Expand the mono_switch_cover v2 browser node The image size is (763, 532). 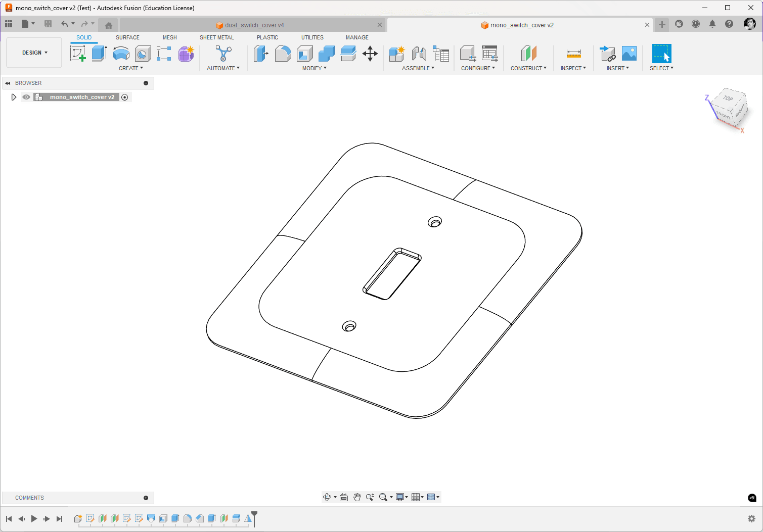pos(14,97)
